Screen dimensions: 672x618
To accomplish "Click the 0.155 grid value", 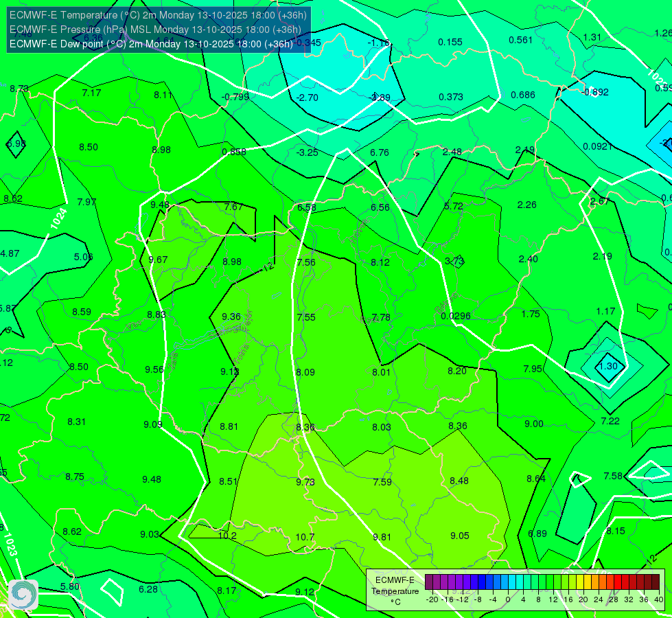I will 450,42.
